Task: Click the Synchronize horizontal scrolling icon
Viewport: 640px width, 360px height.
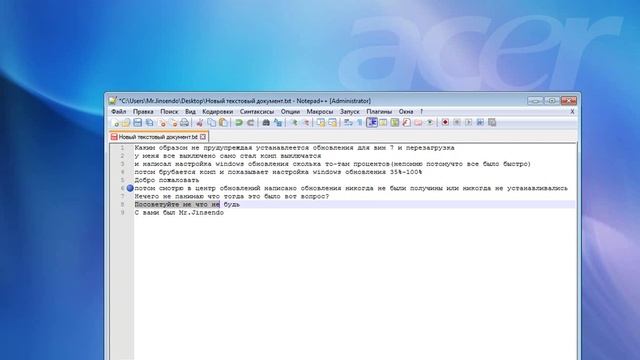Action: click(333, 122)
